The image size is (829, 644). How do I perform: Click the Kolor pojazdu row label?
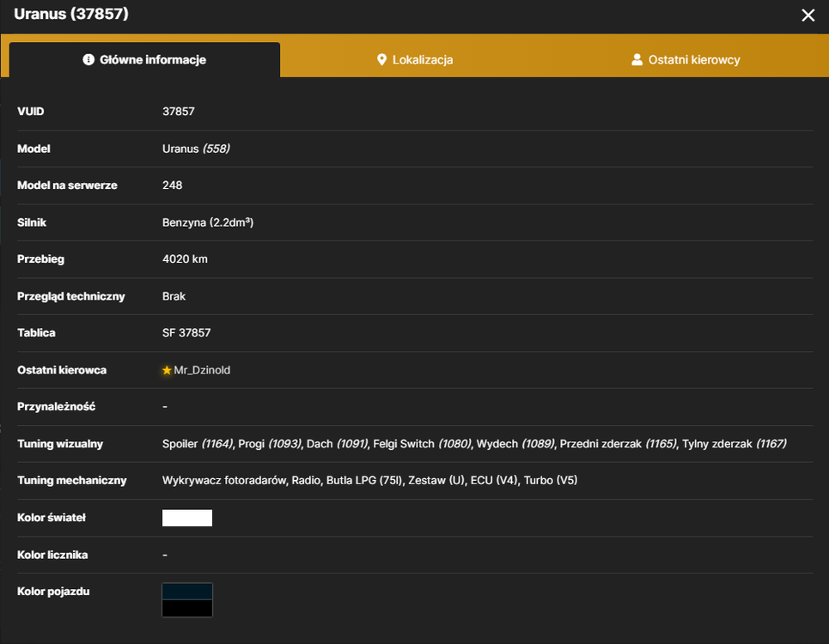[x=53, y=591]
